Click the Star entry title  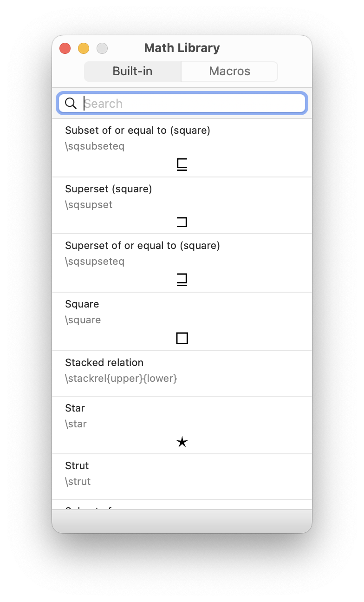point(75,408)
